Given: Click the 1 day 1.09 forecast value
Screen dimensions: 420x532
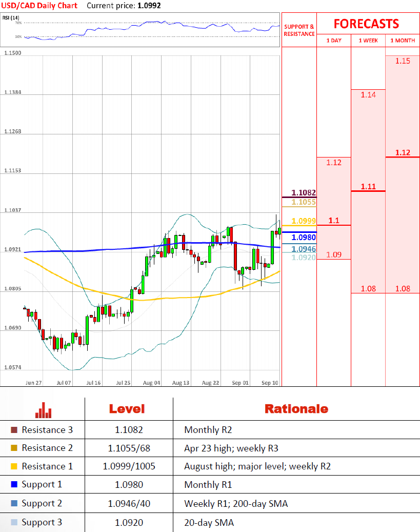Looking at the screenshot, I should pyautogui.click(x=334, y=255).
